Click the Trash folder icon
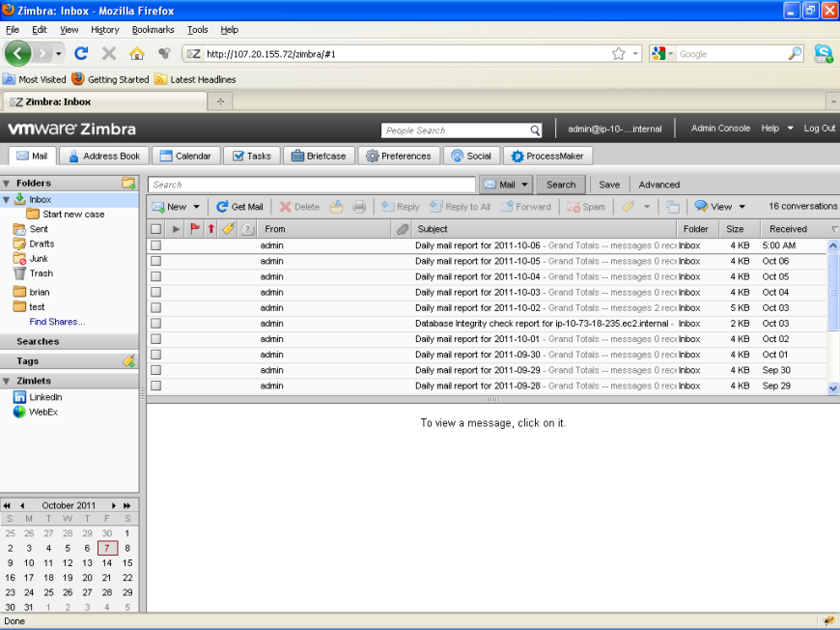The height and width of the screenshot is (630, 840). tap(19, 273)
